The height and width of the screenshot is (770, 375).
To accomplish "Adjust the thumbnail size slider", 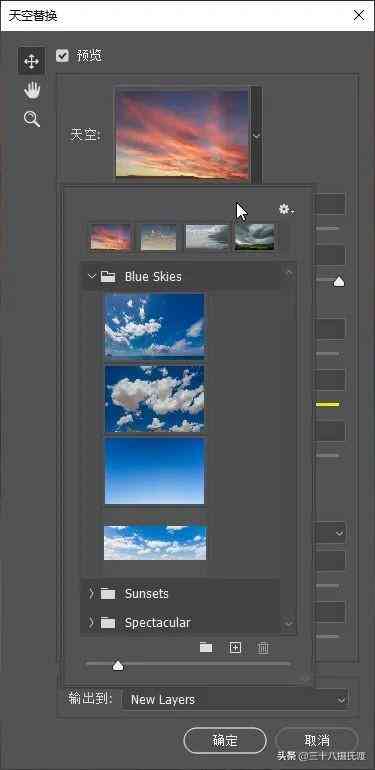I will point(118,665).
